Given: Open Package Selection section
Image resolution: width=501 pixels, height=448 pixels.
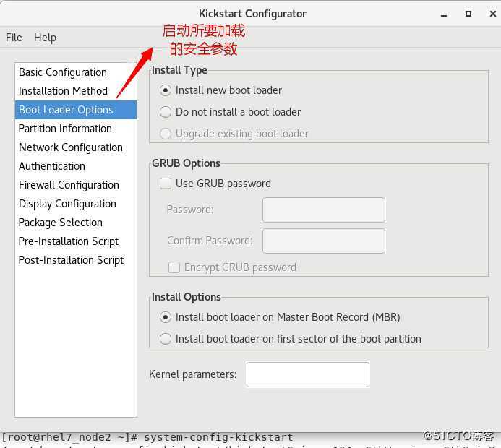Looking at the screenshot, I should coord(76,223).
